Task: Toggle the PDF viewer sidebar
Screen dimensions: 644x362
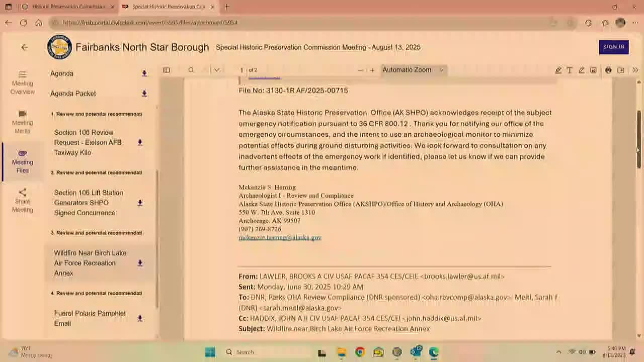Action: (167, 70)
